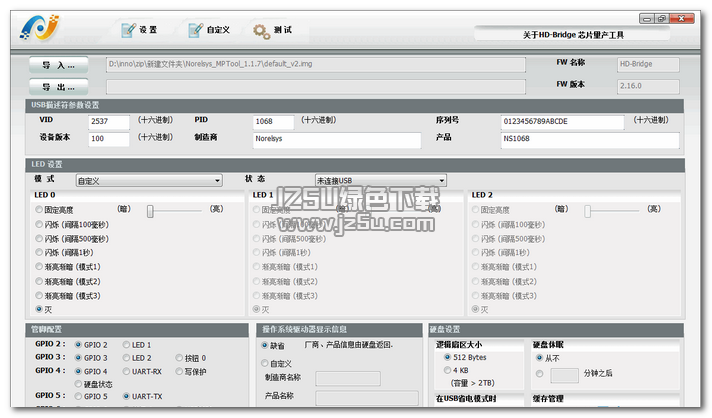Select LED 0 灭 off radio

click(x=39, y=309)
